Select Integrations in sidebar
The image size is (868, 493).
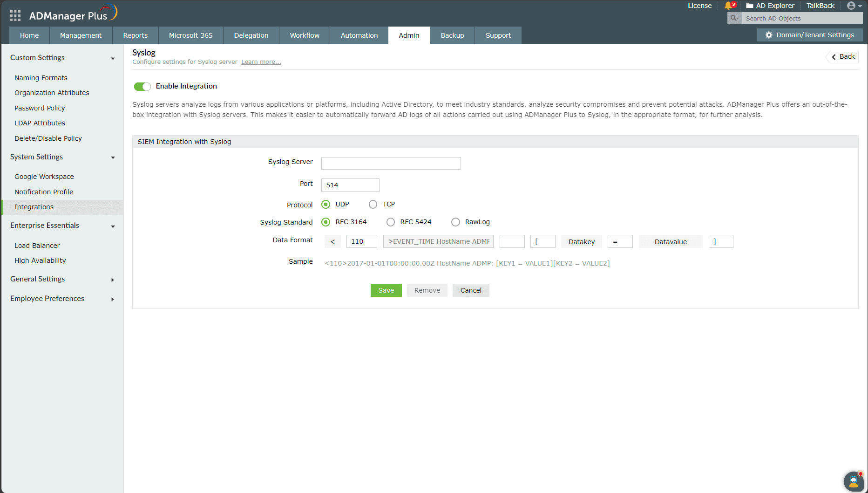[x=62, y=207]
